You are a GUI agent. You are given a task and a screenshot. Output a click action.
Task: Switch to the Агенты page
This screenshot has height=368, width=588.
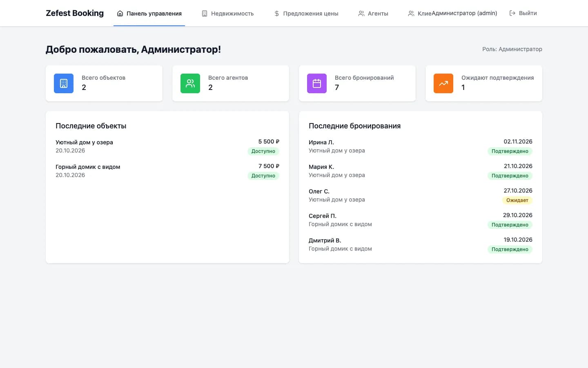point(373,13)
